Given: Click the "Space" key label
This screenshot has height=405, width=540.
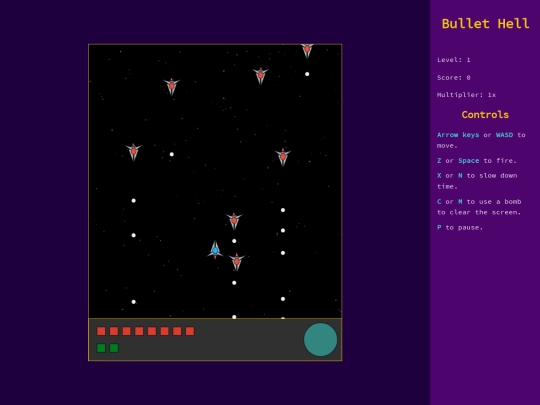Looking at the screenshot, I should coord(468,160).
